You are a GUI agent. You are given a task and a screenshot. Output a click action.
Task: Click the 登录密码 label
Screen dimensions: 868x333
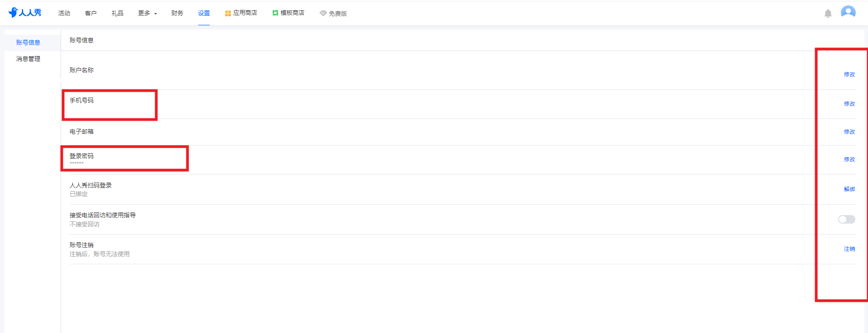click(81, 156)
